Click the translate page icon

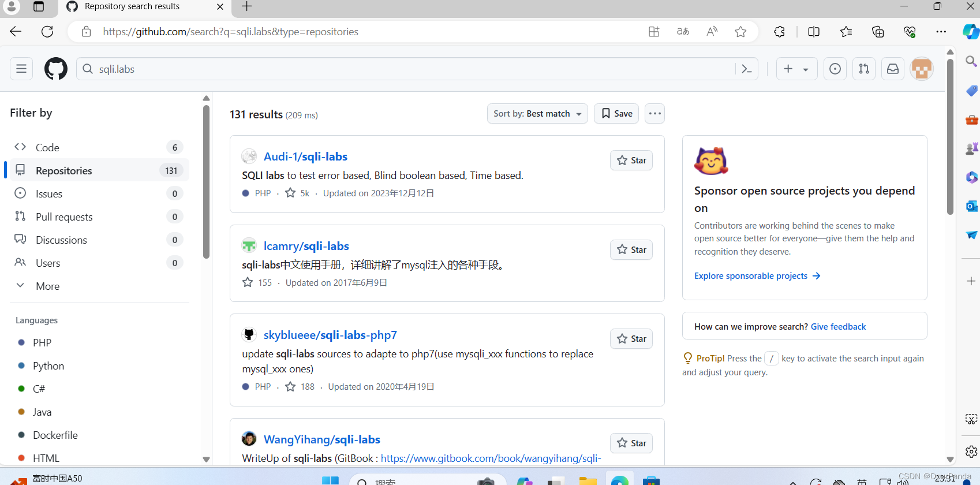tap(683, 32)
